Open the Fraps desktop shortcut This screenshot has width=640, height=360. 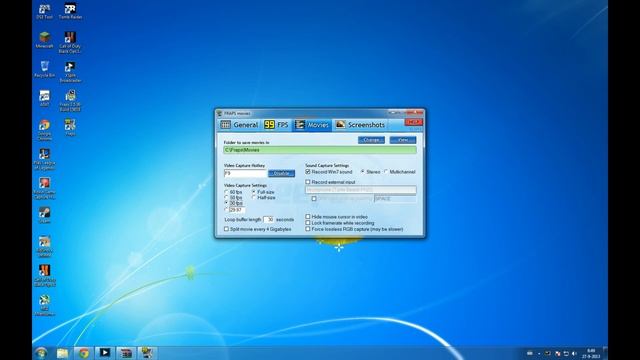click(x=70, y=127)
